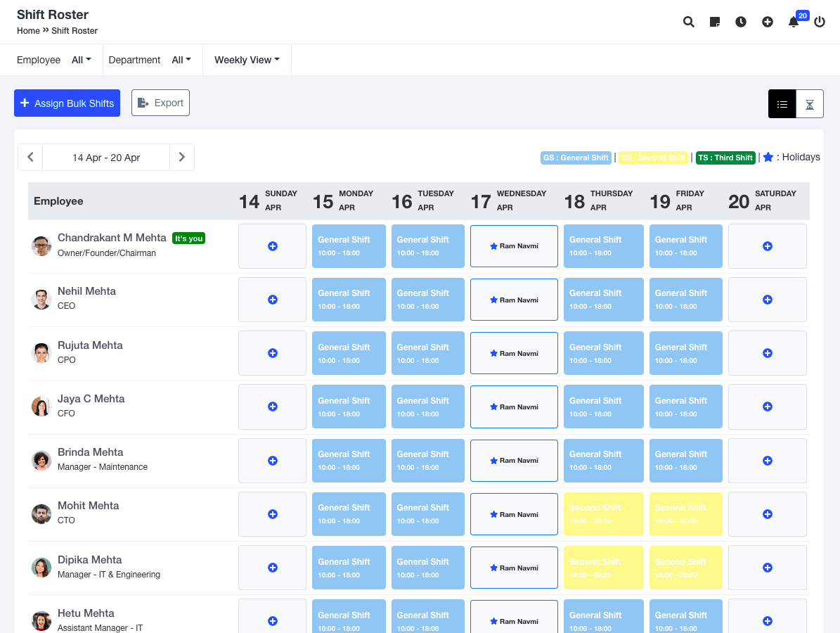Screen dimensions: 840x633
Task: Open the Department All dropdown
Action: (x=181, y=60)
